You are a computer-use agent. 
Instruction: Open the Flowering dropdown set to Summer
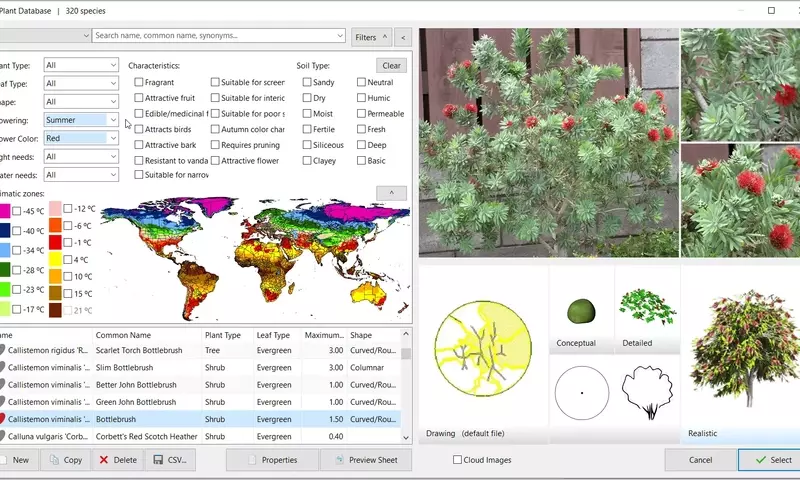click(81, 120)
